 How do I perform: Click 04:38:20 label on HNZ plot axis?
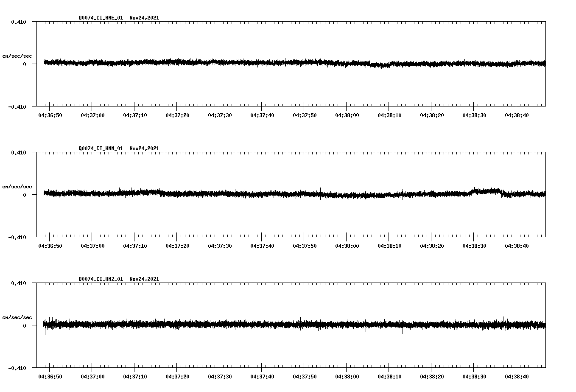click(432, 377)
